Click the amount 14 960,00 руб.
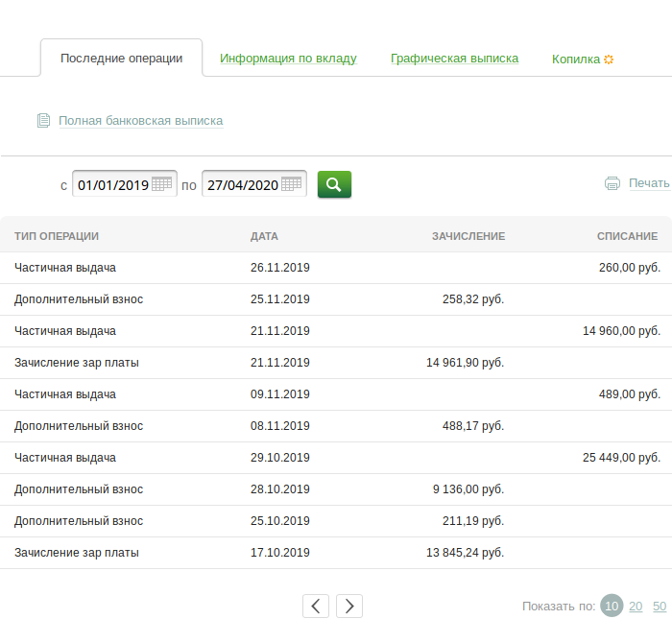The height and width of the screenshot is (643, 672). [x=621, y=331]
